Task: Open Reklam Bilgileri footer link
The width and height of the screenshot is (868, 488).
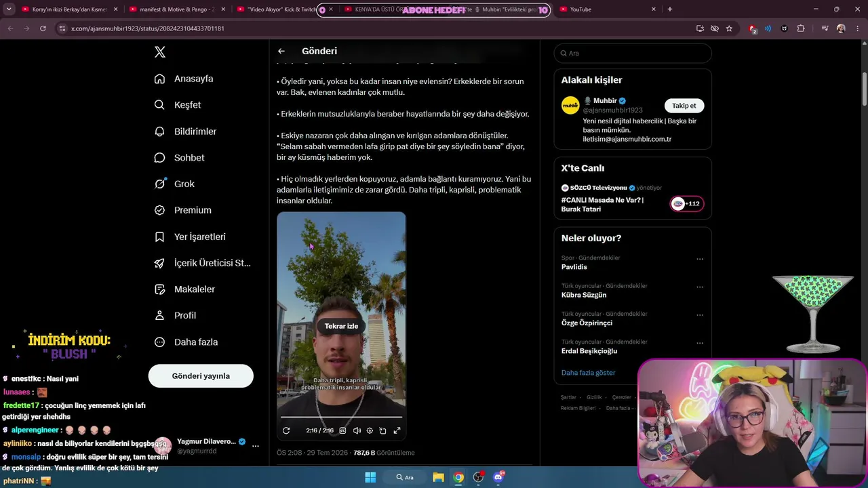Action: click(578, 408)
